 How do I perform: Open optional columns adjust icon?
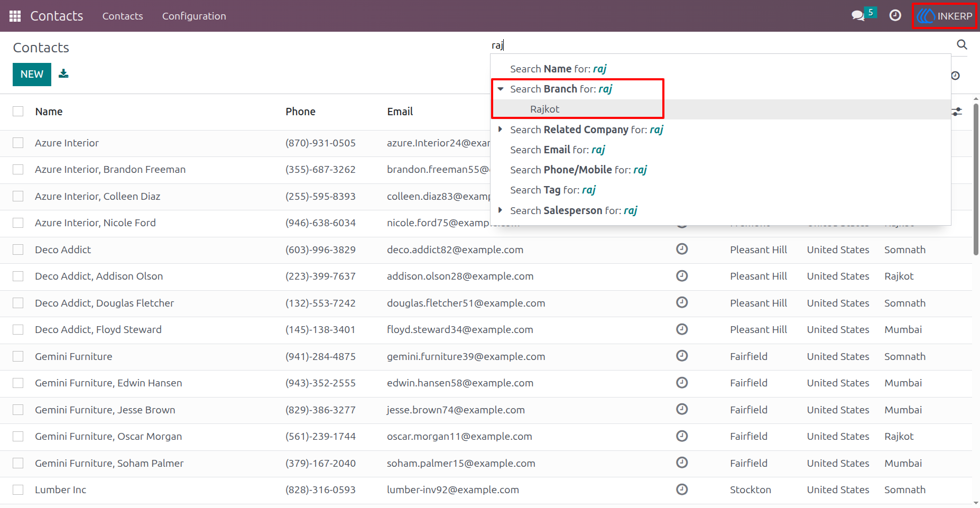957,112
